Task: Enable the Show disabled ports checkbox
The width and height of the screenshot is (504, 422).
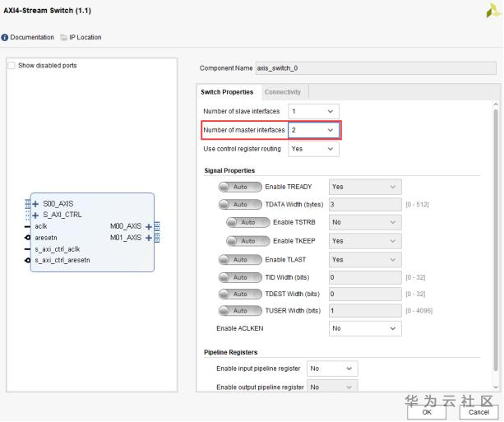Action: pyautogui.click(x=11, y=66)
